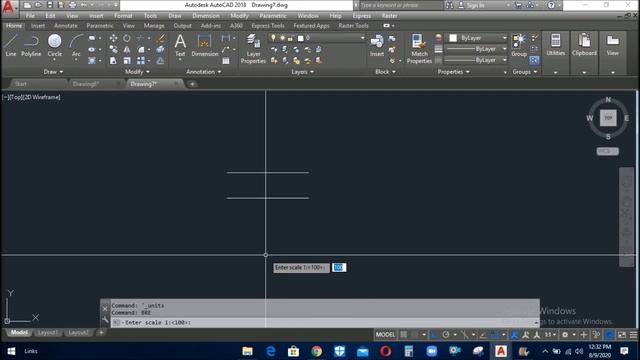The height and width of the screenshot is (360, 640).
Task: Click the Sign In button
Action: click(476, 5)
